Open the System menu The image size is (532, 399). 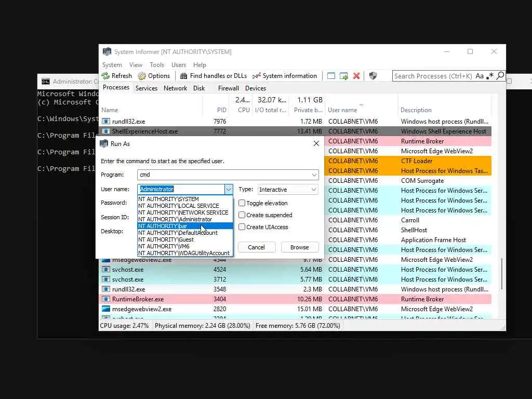112,65
